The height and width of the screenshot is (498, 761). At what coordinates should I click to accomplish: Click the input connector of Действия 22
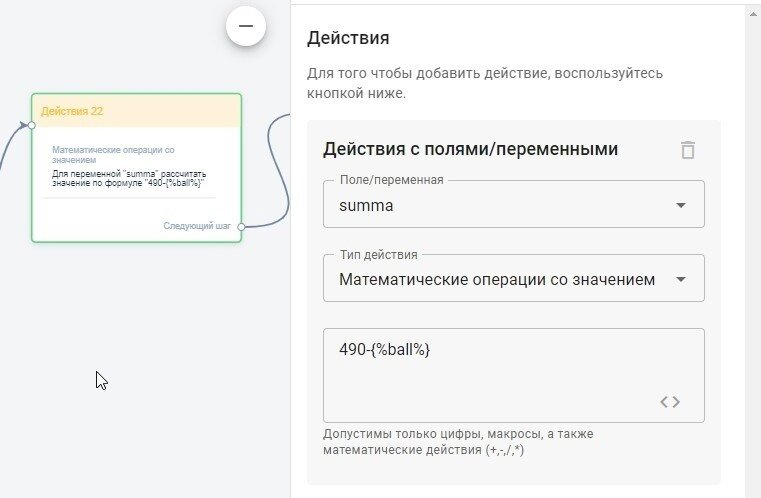click(32, 125)
